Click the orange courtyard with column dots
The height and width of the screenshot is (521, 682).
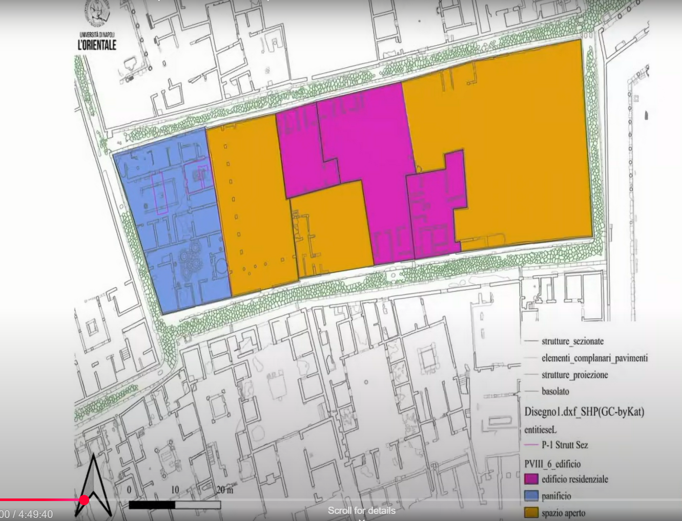[252, 204]
